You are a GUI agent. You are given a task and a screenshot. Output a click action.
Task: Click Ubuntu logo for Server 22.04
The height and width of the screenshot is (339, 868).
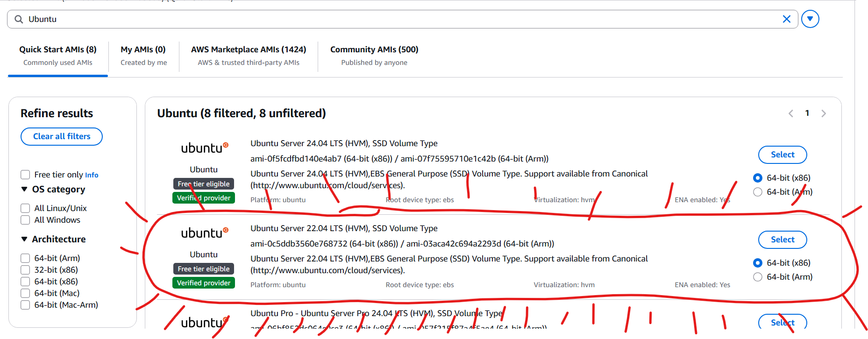[x=204, y=233]
